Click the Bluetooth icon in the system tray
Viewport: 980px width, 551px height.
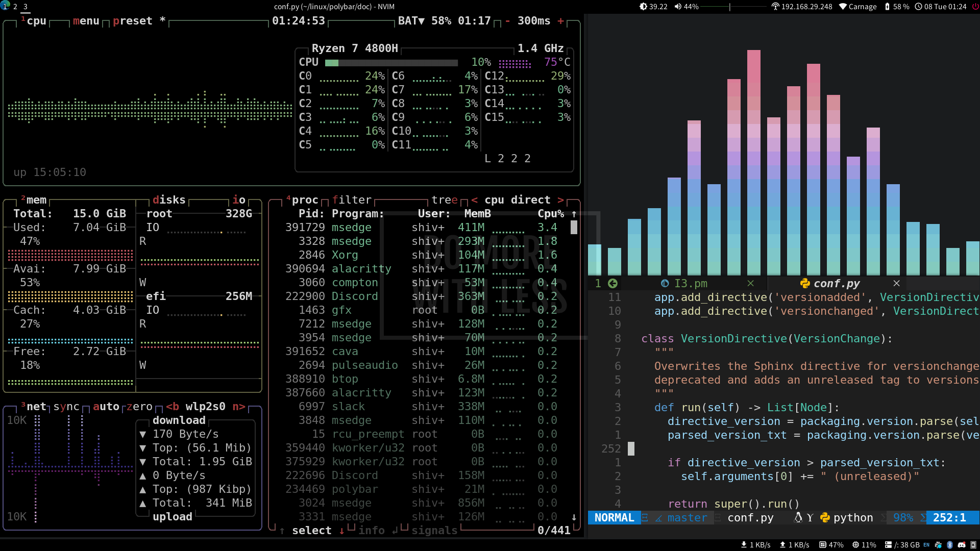point(950,545)
